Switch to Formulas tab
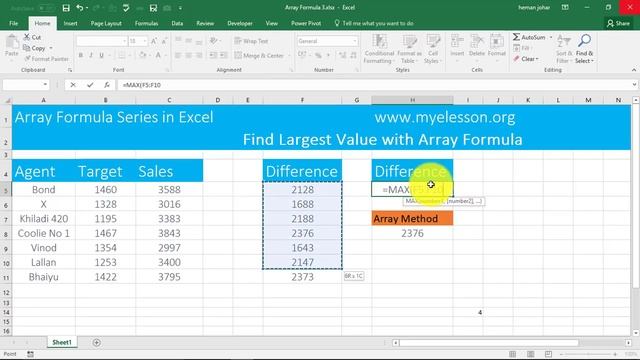The image size is (640, 360). pyautogui.click(x=147, y=23)
